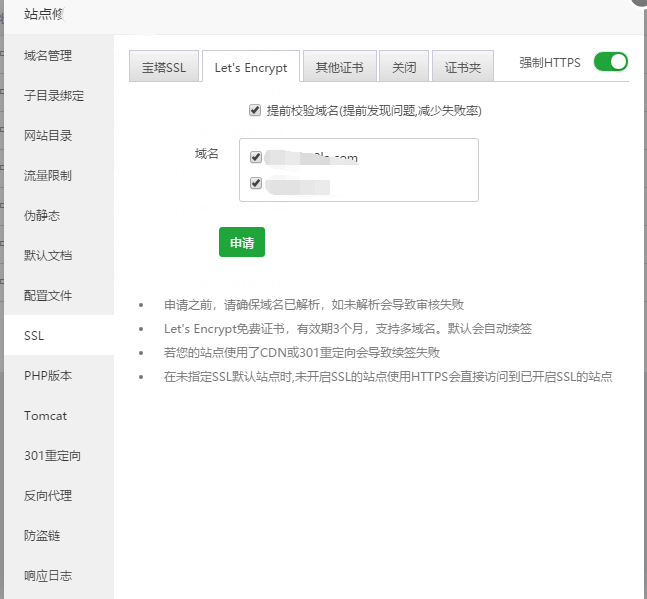This screenshot has width=647, height=599.
Task: Go to 子目录绑定 settings
Action: coord(54,96)
